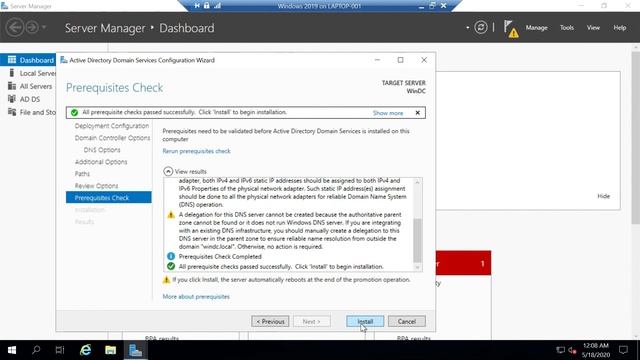This screenshot has width=640, height=360.
Task: Click the Server Manager window scrollbar
Action: [x=636, y=138]
